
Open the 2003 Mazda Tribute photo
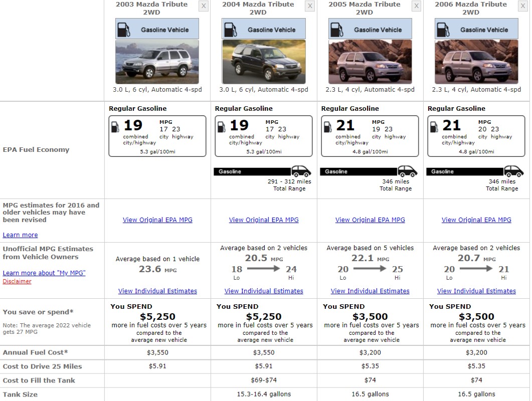coord(157,62)
